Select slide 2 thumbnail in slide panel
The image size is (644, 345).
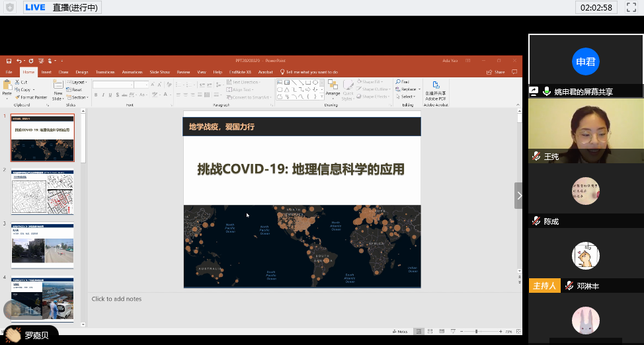tap(43, 192)
